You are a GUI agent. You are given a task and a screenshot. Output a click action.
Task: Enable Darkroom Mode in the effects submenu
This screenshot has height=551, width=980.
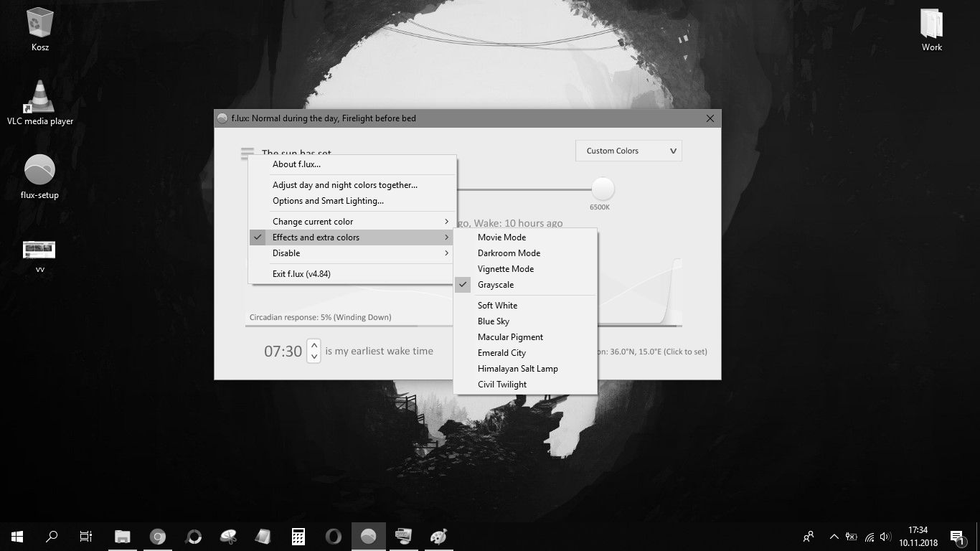tap(509, 253)
